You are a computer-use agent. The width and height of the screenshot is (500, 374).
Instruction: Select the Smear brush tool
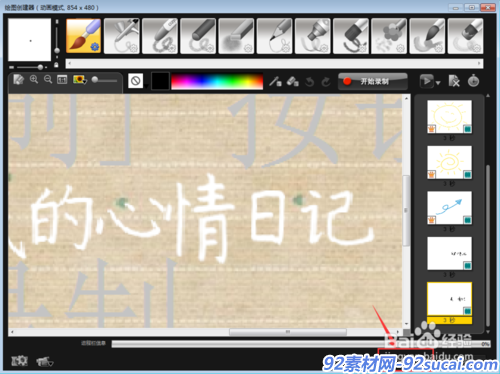(427, 36)
